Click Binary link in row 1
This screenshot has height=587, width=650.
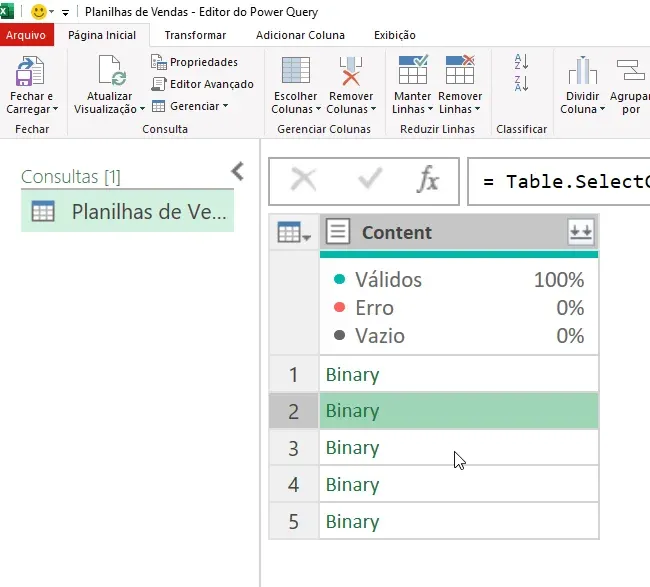352,374
